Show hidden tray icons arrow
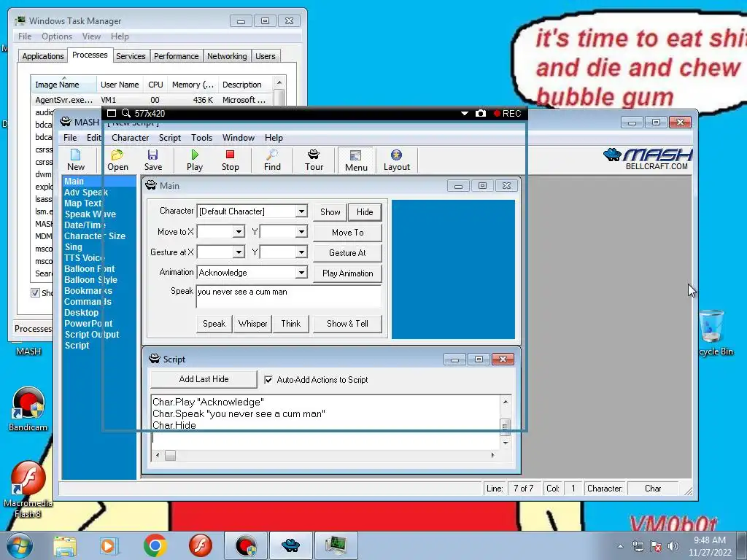Viewport: 747px width, 560px height. coord(620,546)
